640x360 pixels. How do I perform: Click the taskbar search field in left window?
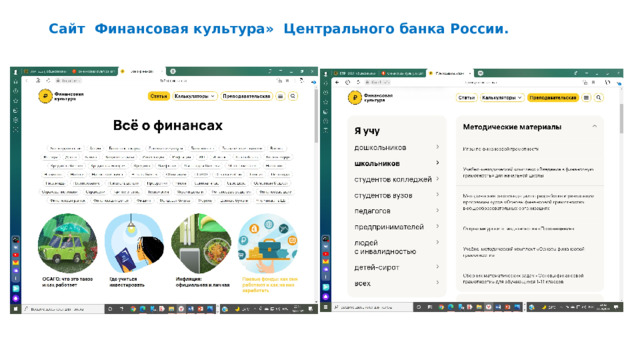click(x=63, y=309)
